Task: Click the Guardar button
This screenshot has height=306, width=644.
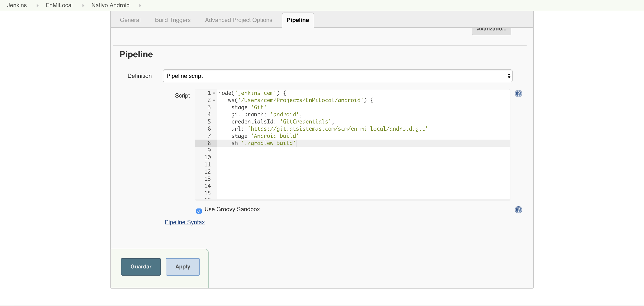Action: (141, 267)
